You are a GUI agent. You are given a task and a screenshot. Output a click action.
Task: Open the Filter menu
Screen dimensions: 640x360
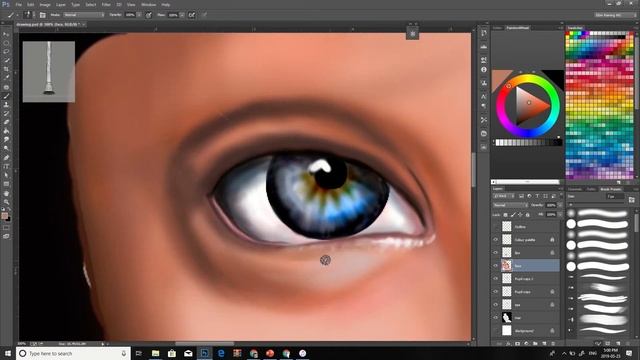106,4
